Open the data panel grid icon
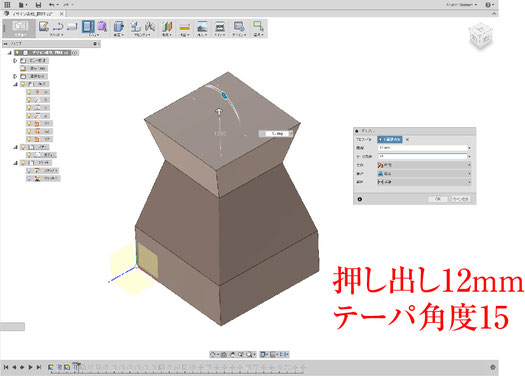Screen dimensions: 525x376 click(x=7, y=5)
